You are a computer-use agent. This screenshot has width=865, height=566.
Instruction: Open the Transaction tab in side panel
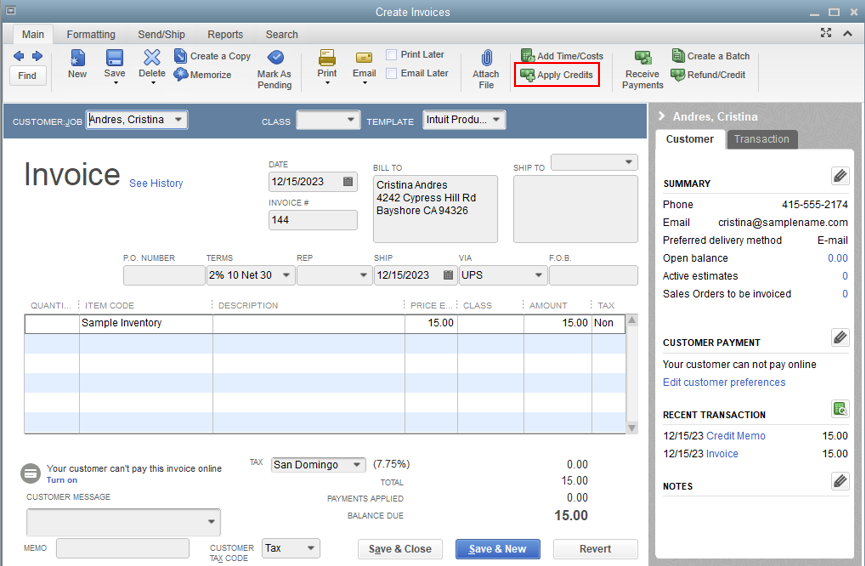click(761, 139)
